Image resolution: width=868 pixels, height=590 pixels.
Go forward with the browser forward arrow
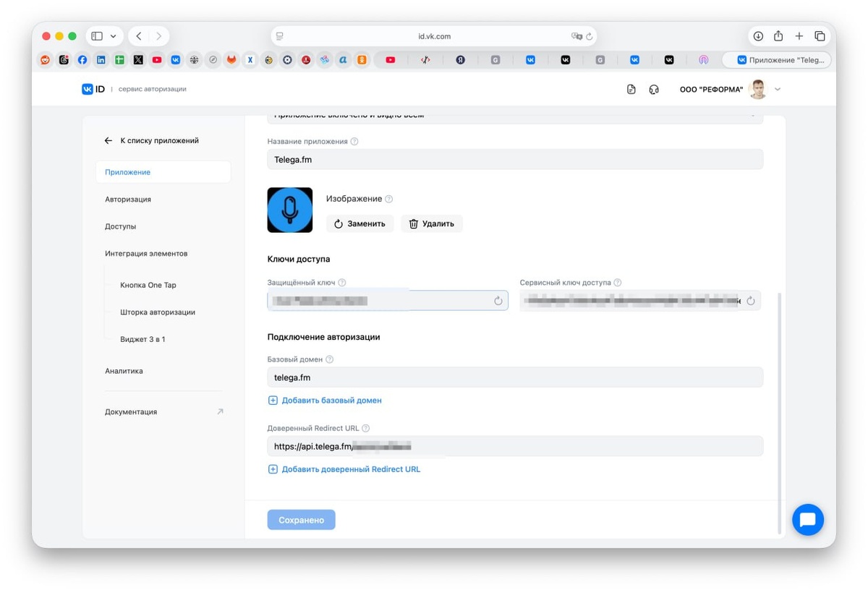pos(158,36)
